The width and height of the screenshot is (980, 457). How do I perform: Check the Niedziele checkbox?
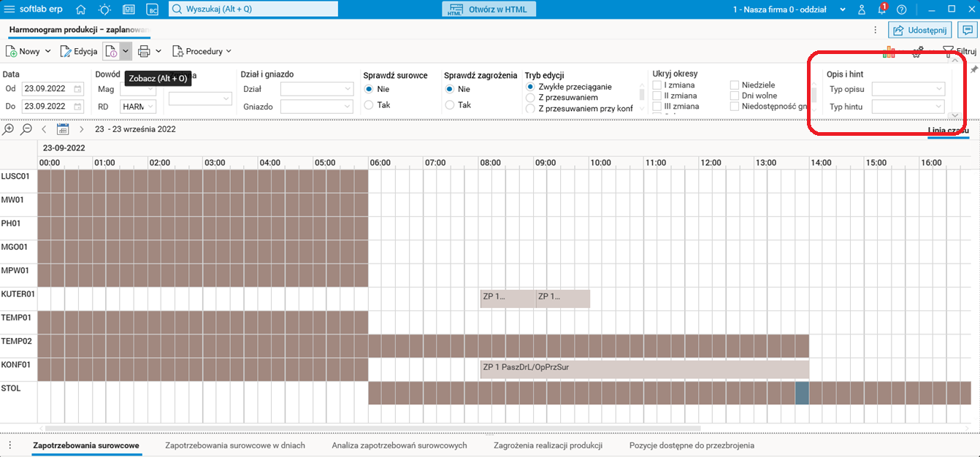735,85
